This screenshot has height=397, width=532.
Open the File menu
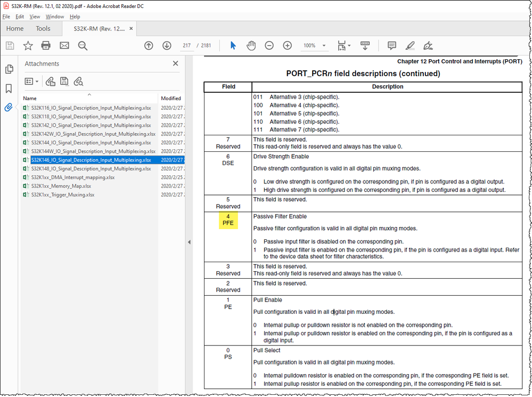tap(6, 17)
